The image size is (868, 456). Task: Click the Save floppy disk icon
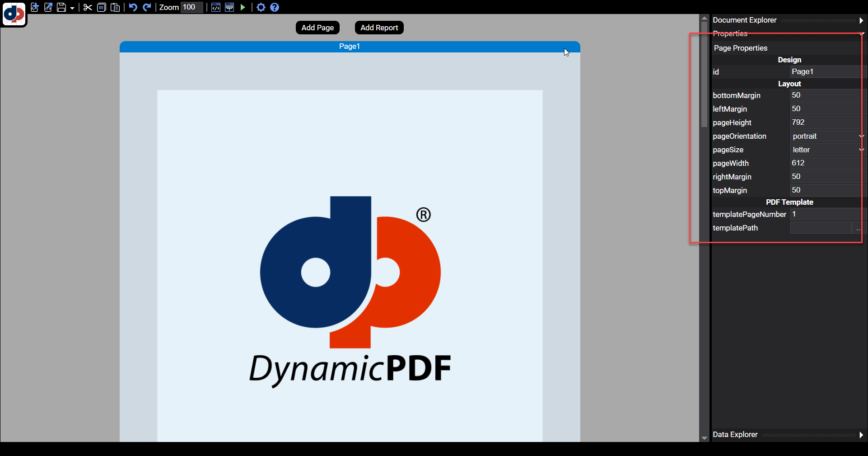click(x=61, y=7)
